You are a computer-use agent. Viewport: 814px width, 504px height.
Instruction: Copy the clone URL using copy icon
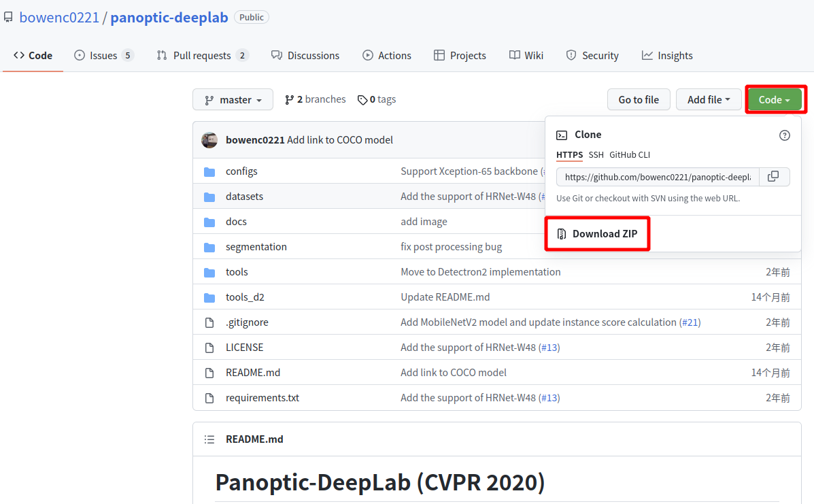pos(774,176)
